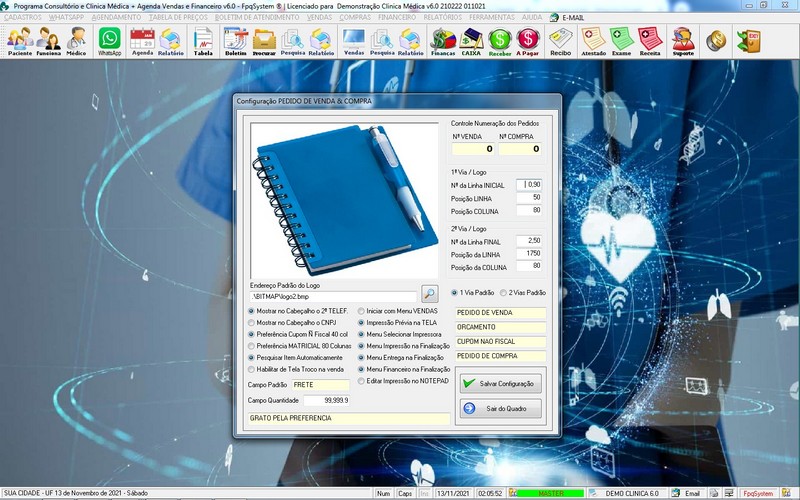Open the BOLETIM DE ATENDIMENTO menu
The image size is (800, 500).
click(x=257, y=17)
